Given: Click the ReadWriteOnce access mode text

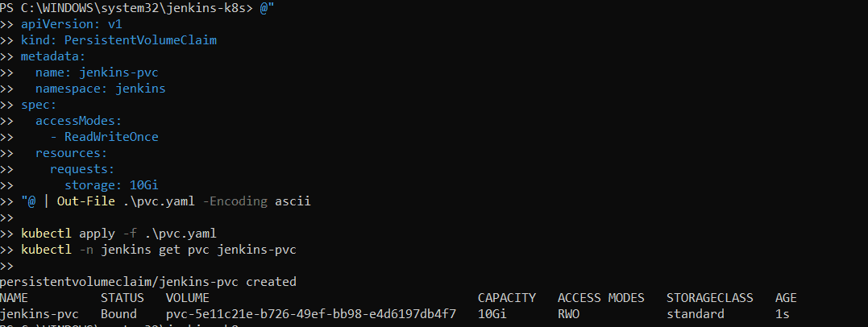Looking at the screenshot, I should [x=111, y=137].
